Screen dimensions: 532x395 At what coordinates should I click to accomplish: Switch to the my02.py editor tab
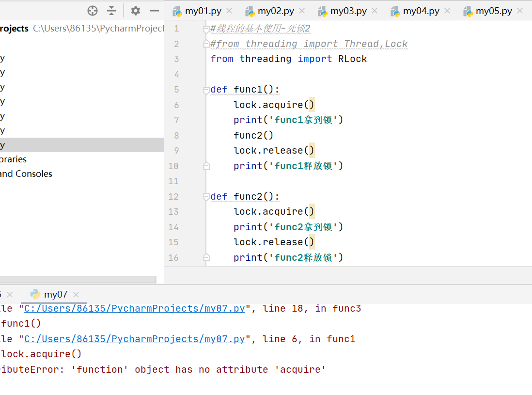pos(276,11)
